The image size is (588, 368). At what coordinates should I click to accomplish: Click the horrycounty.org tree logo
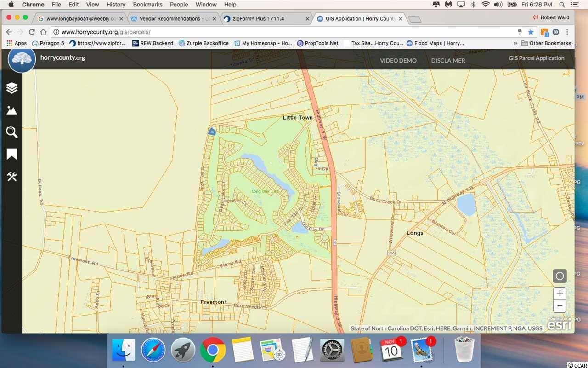[22, 60]
